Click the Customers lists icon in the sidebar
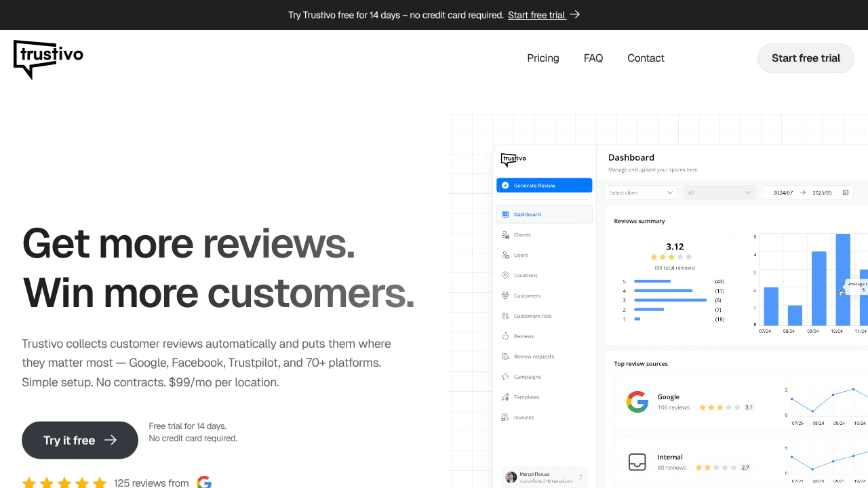The image size is (868, 488). point(505,316)
